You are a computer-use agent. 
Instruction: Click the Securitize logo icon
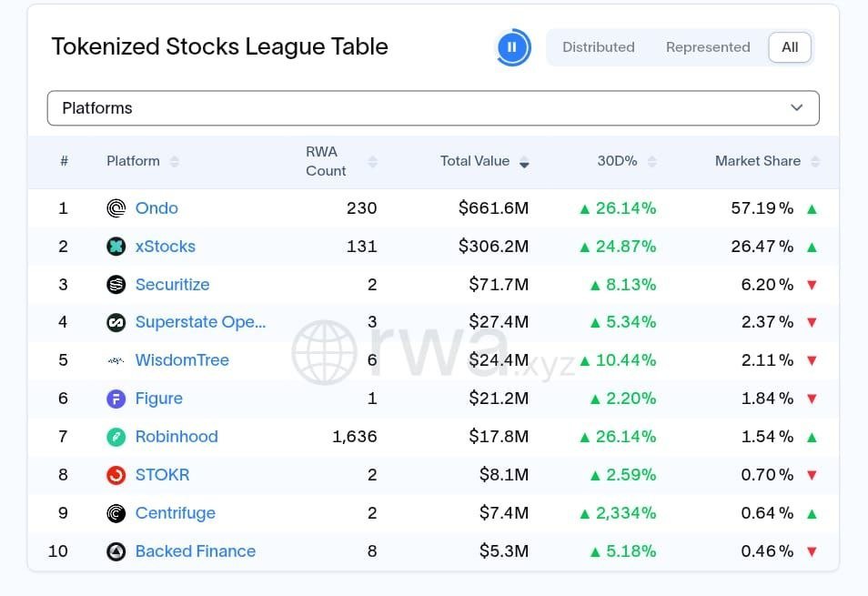(x=116, y=285)
